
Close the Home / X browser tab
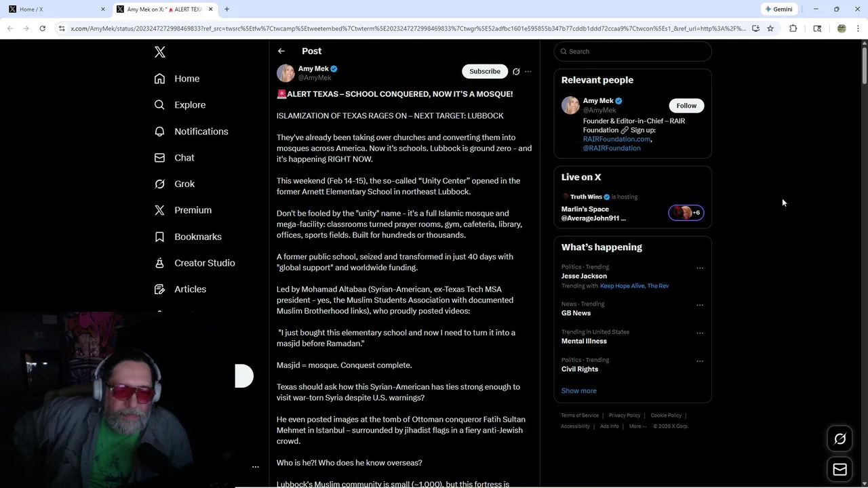(x=103, y=9)
